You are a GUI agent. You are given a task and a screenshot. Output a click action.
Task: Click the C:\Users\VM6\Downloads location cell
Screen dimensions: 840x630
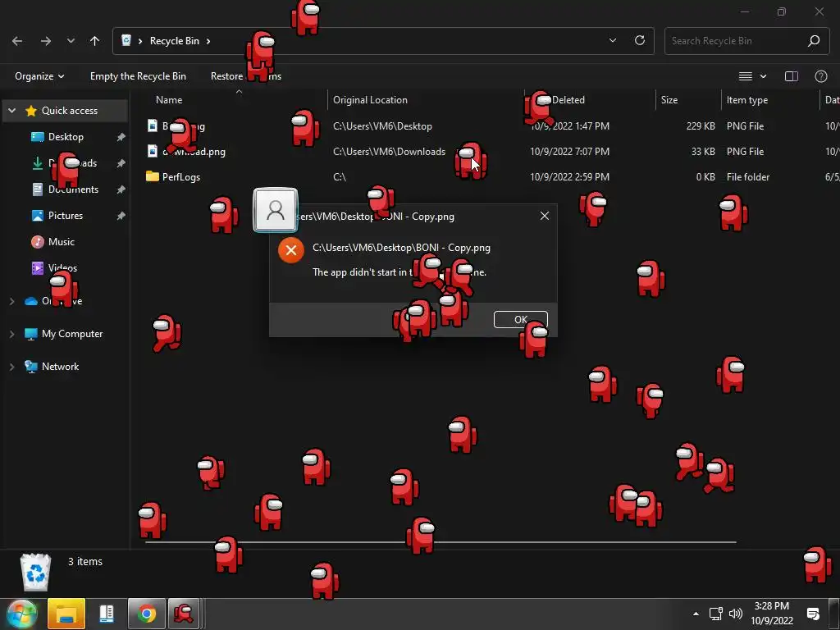[x=389, y=152]
